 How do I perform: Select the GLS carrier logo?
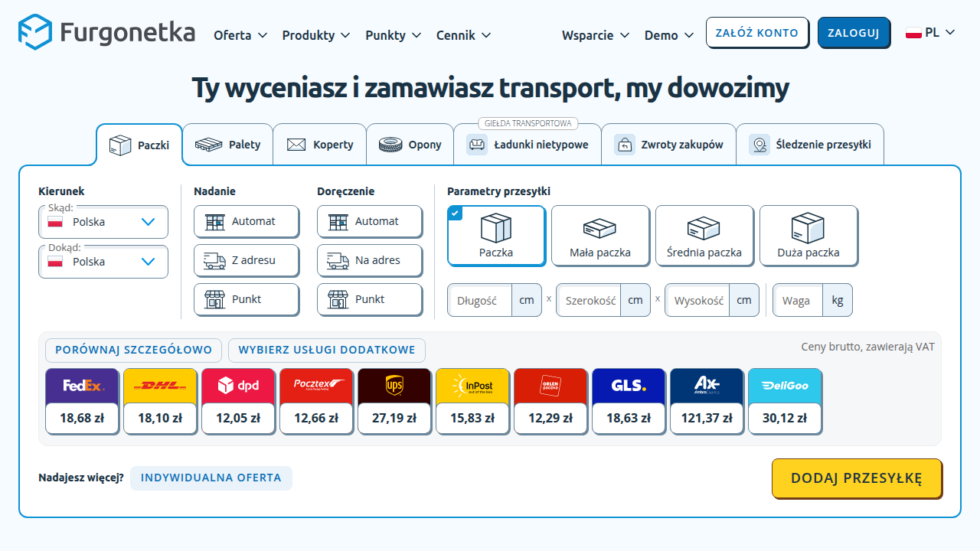click(x=629, y=386)
